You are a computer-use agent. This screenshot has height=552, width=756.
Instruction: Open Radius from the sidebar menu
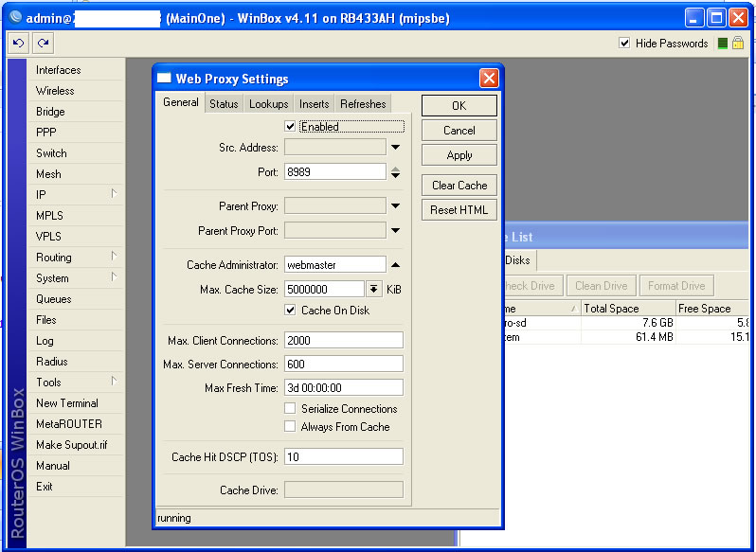[x=76, y=362]
